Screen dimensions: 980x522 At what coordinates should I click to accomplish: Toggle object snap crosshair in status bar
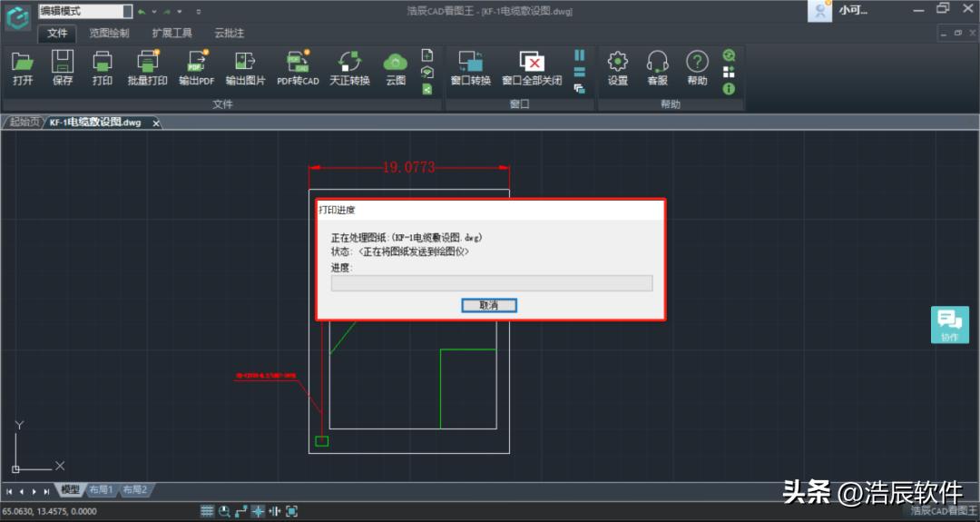click(258, 511)
